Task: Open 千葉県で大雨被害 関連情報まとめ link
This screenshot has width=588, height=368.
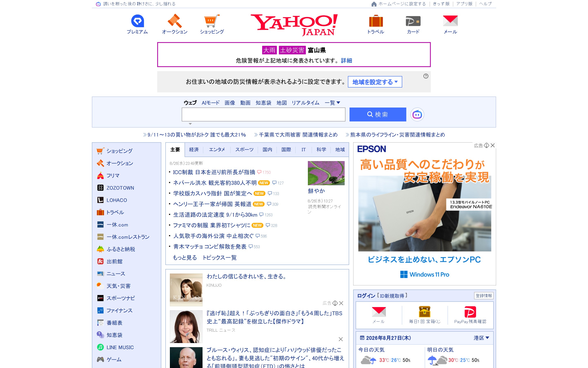Action: click(298, 135)
